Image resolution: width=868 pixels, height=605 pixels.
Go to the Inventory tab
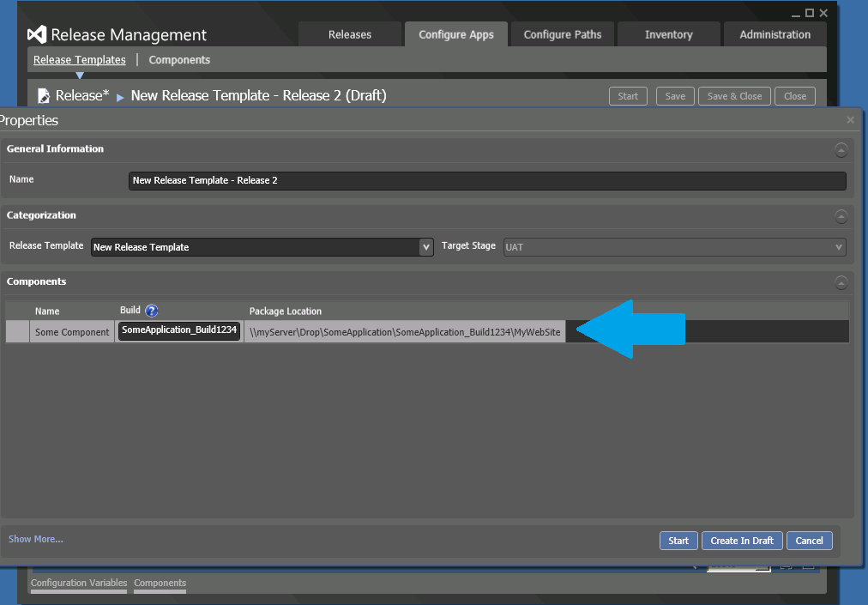[x=668, y=34]
